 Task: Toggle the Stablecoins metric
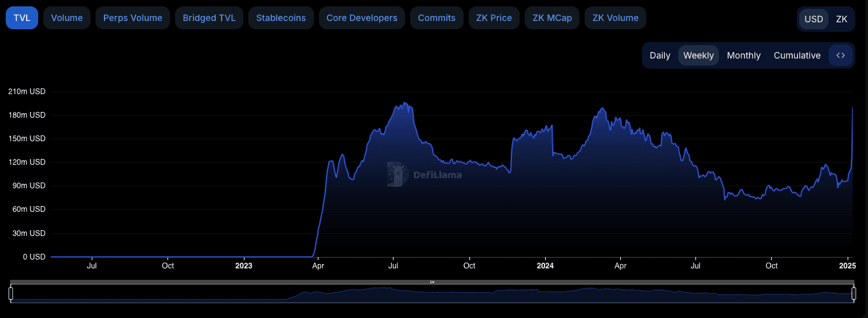[x=281, y=18]
